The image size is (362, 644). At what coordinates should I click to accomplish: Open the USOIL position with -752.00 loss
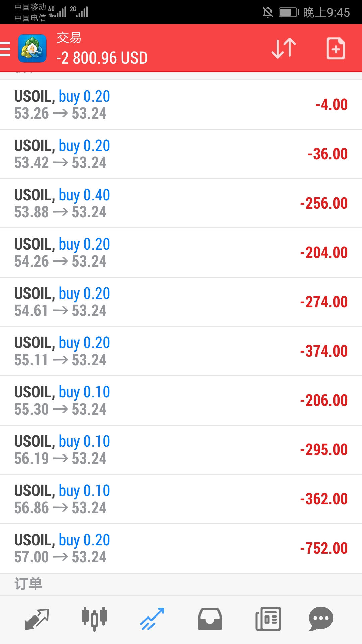[x=181, y=548]
